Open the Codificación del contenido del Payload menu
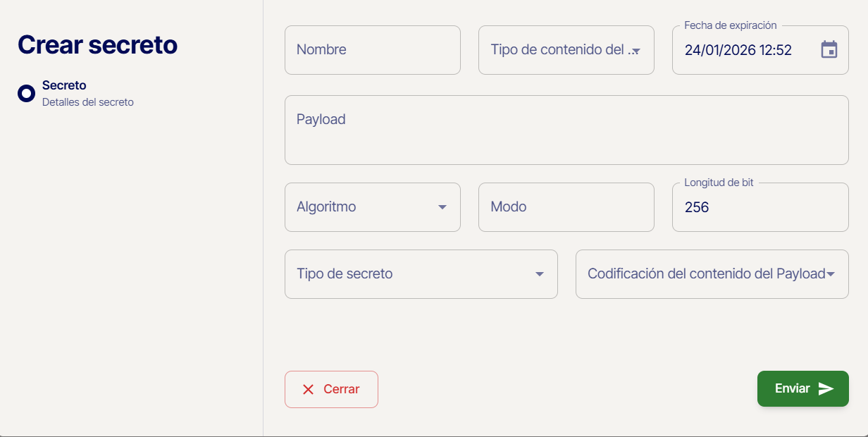The width and height of the screenshot is (868, 437). (712, 273)
